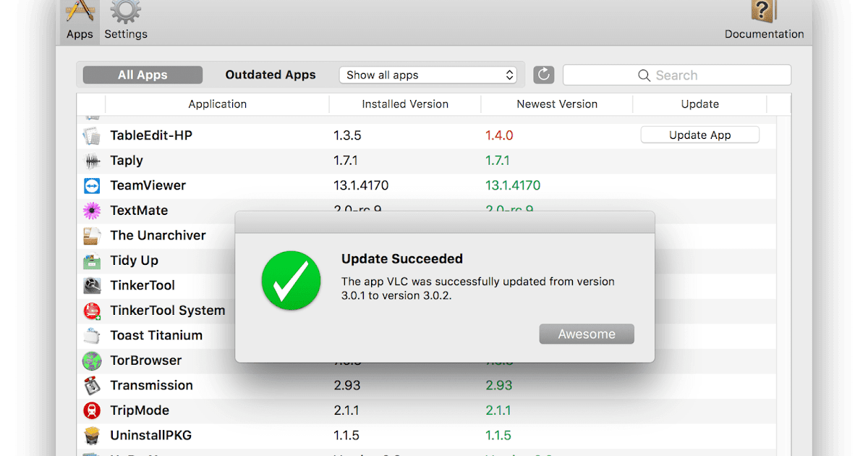The width and height of the screenshot is (868, 456).
Task: Open the Documentation toolbar item
Action: pos(764,22)
